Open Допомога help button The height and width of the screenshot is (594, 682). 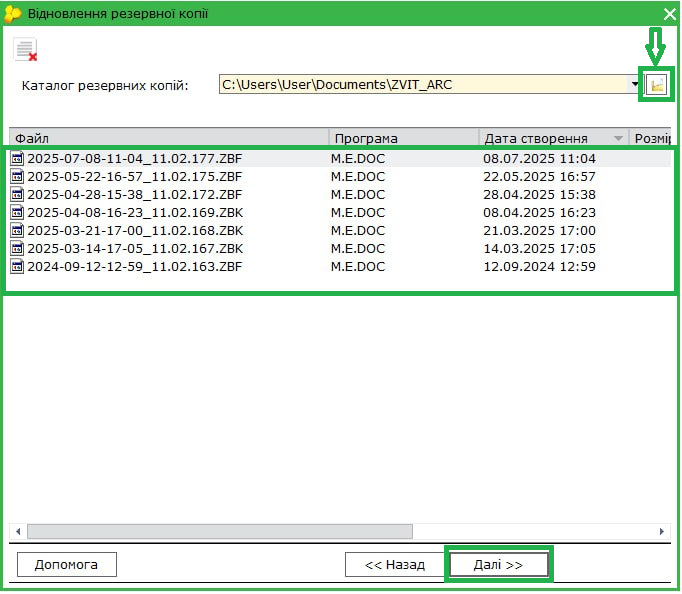(67, 565)
